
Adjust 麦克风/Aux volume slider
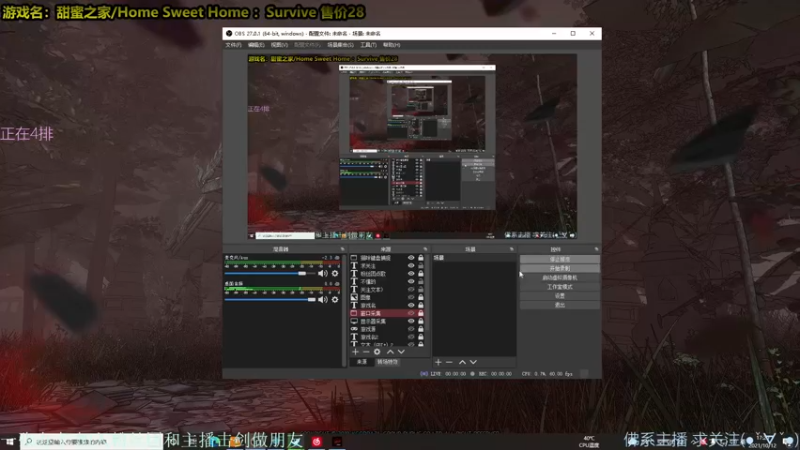click(270, 273)
